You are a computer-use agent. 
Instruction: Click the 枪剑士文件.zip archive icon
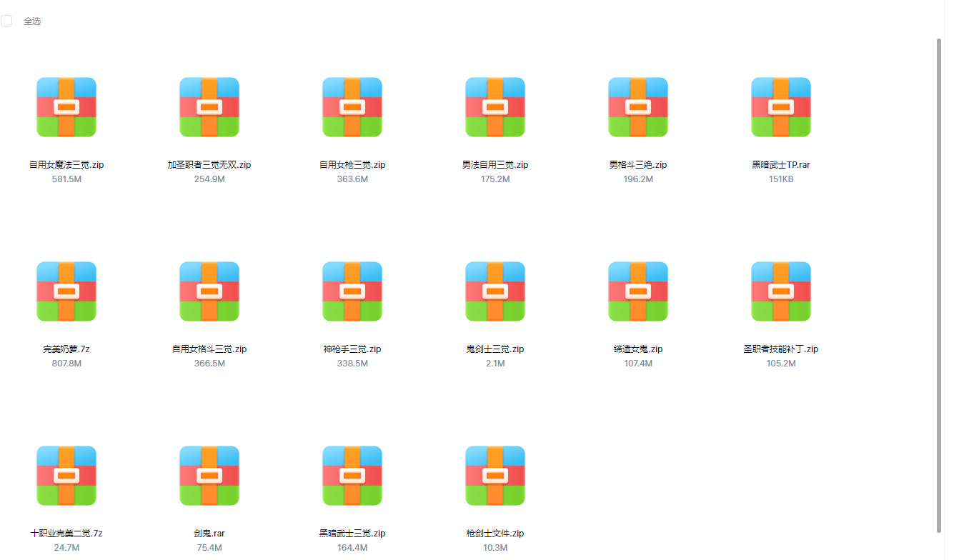(x=495, y=474)
